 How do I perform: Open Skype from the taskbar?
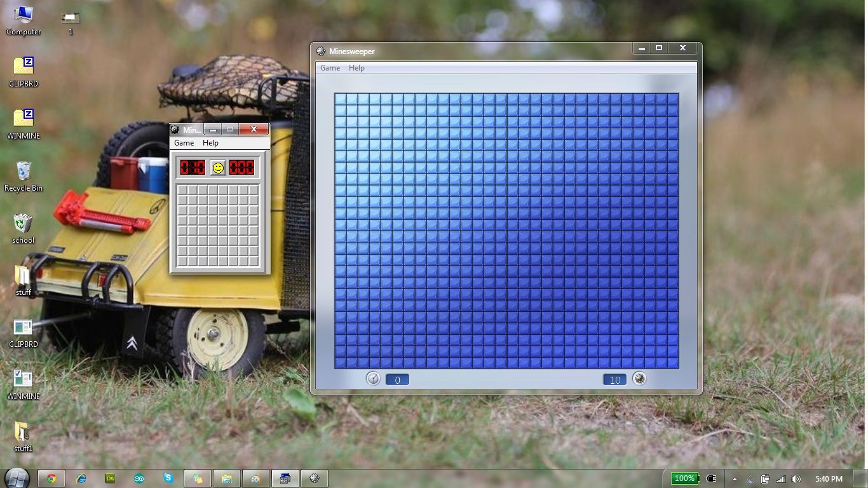(x=168, y=478)
